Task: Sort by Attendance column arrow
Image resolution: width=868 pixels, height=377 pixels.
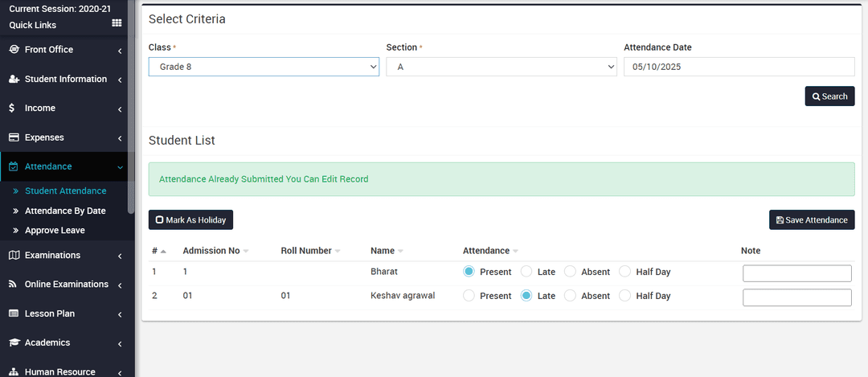Action: click(515, 251)
